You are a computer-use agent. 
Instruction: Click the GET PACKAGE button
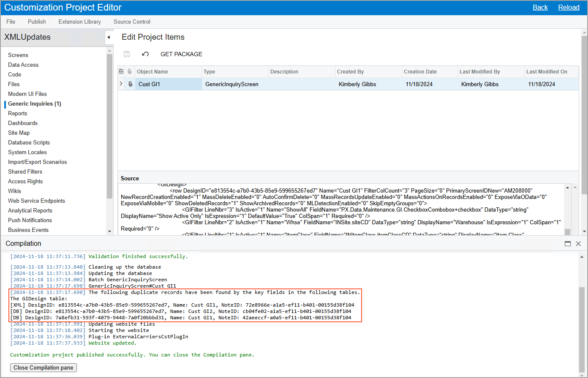coord(181,54)
